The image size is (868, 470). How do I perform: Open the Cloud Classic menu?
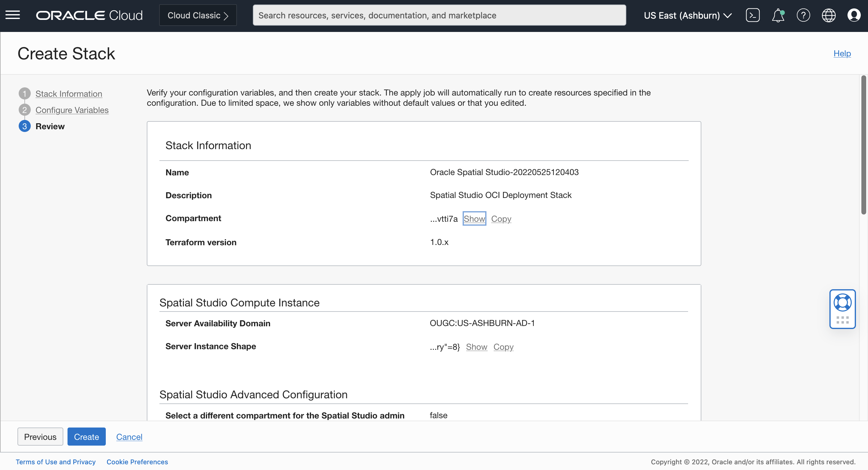(198, 15)
